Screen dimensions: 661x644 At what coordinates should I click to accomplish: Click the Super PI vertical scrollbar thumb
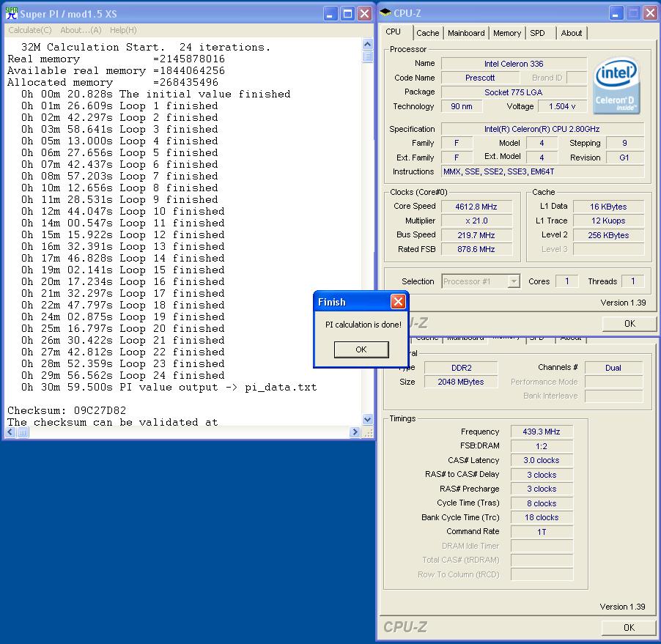pyautogui.click(x=368, y=56)
